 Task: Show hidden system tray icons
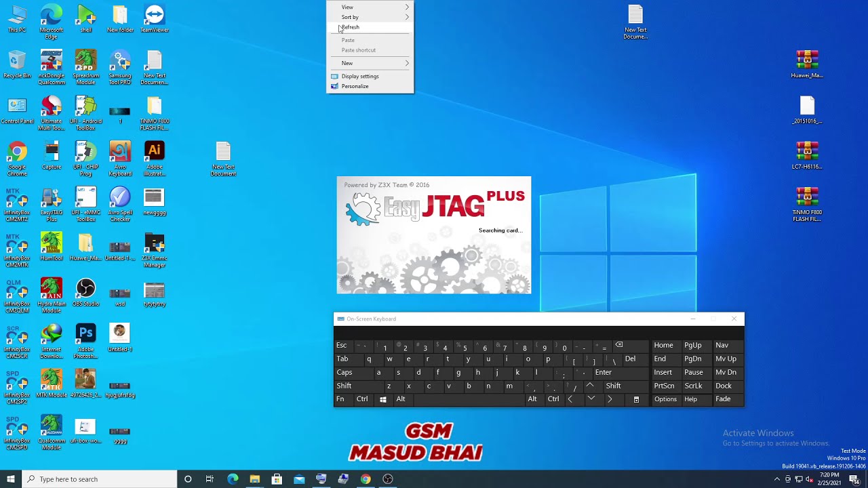click(x=776, y=479)
